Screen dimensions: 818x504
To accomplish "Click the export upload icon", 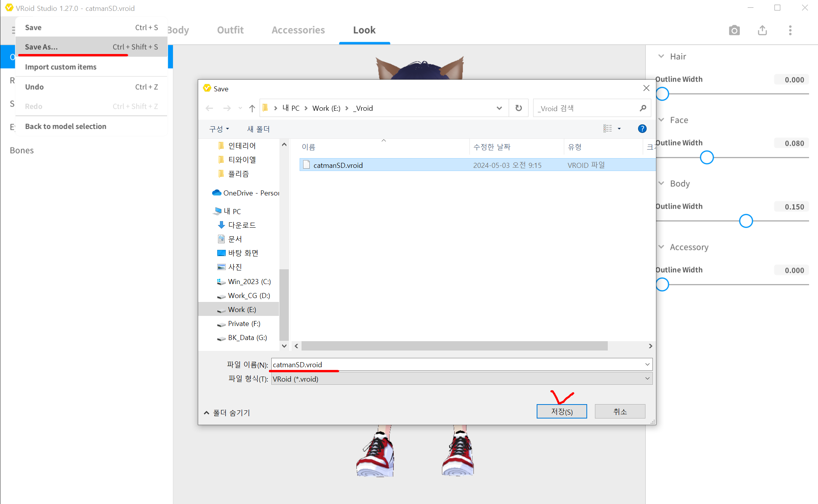I will click(762, 30).
